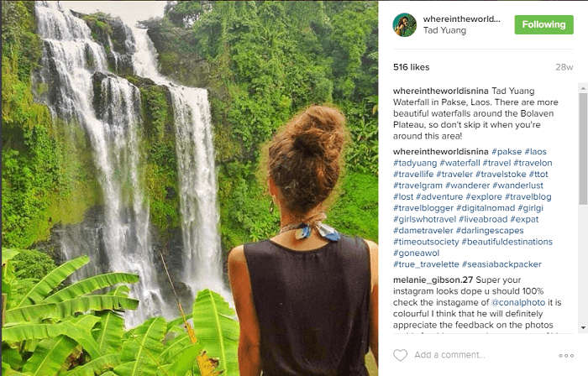588x376 pixels.
Task: Click the scrollbar down arrow in comments
Action: [x=583, y=327]
